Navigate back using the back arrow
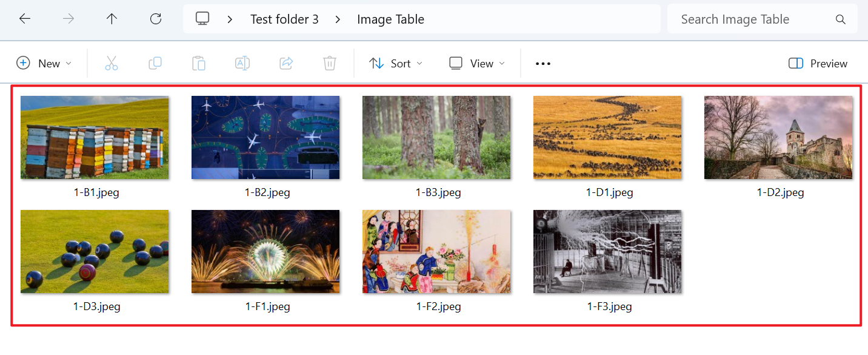This screenshot has height=355, width=868. point(24,18)
